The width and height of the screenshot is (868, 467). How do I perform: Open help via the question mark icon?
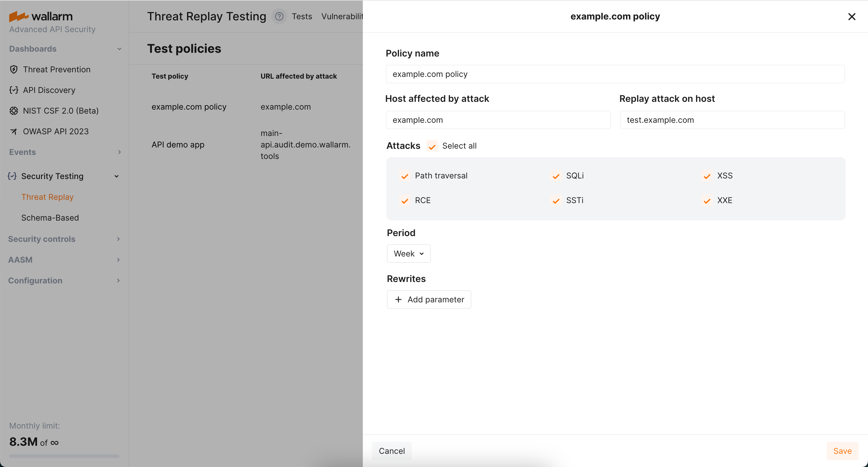[x=279, y=16]
